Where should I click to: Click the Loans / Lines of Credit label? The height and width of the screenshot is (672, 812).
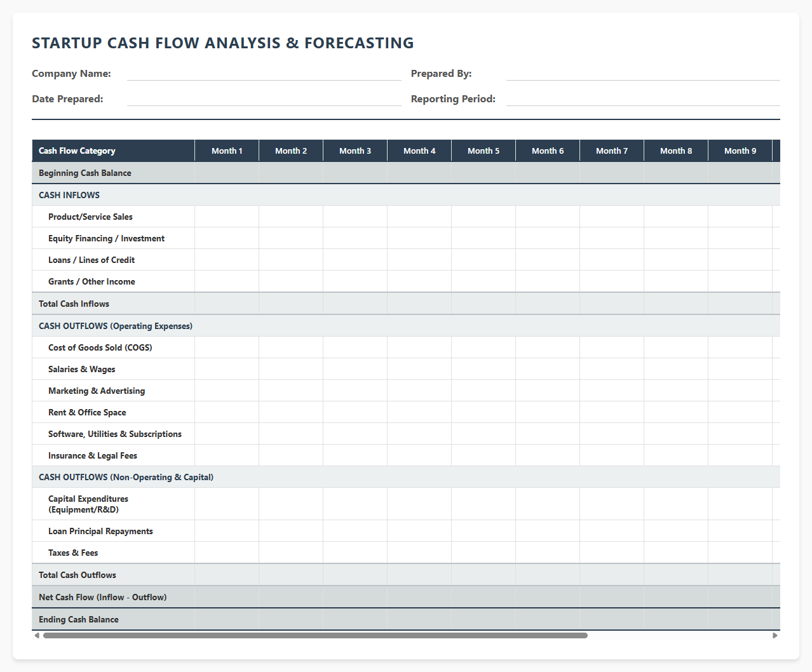point(91,260)
